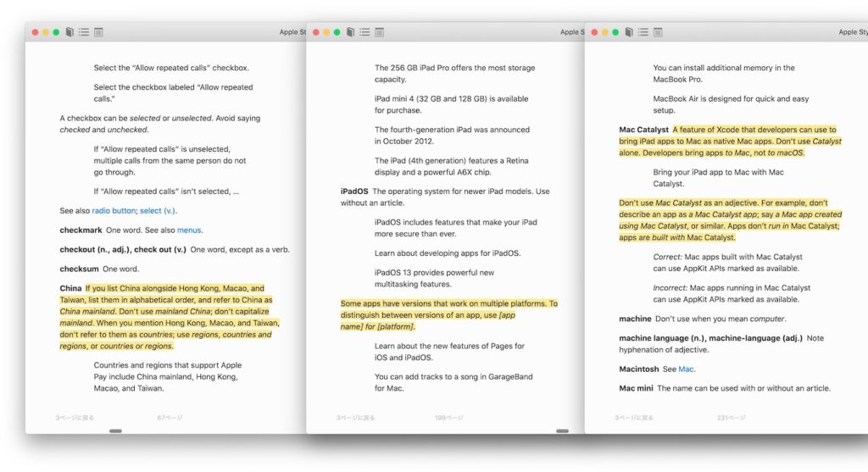Click the "checksum" entry heading
This screenshot has width=868, height=472.
click(79, 269)
